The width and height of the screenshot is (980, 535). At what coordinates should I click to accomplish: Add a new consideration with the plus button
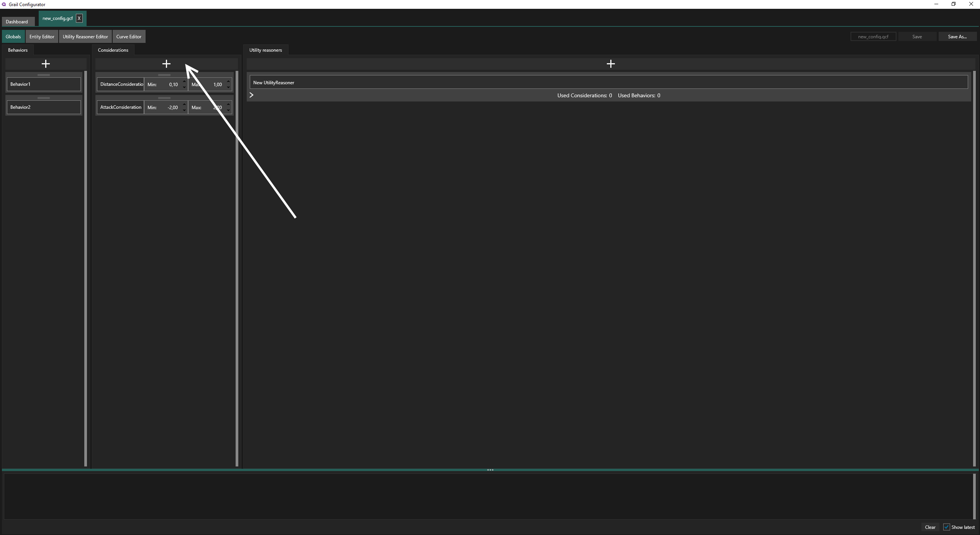point(166,64)
